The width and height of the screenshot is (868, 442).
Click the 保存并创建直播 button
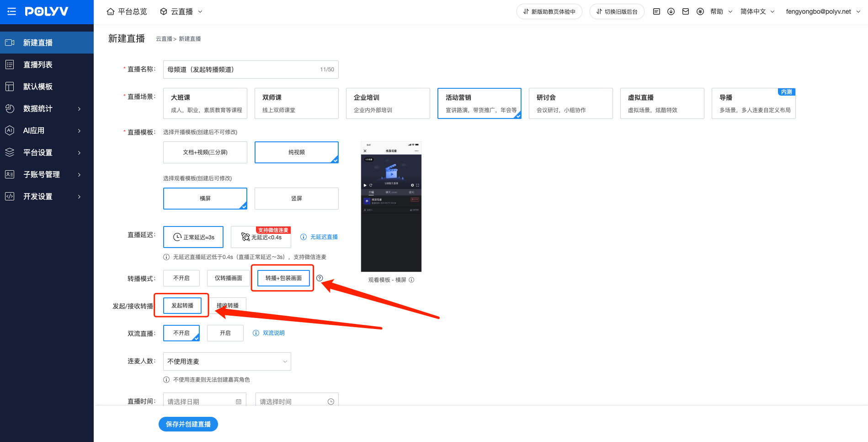pyautogui.click(x=188, y=424)
